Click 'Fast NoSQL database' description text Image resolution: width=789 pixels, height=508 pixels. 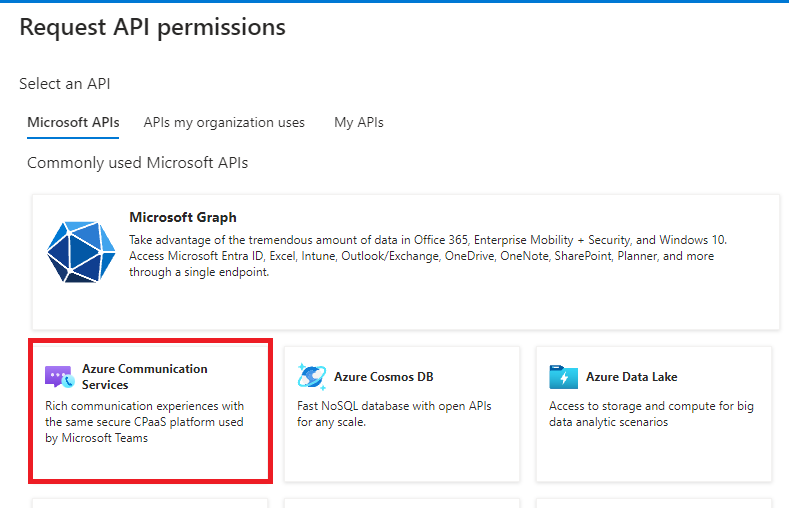tap(394, 414)
